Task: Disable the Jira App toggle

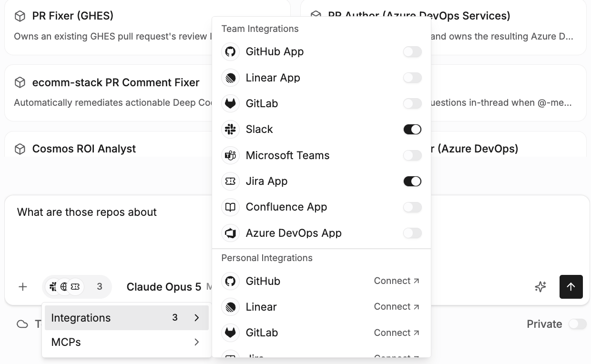Action: tap(412, 181)
